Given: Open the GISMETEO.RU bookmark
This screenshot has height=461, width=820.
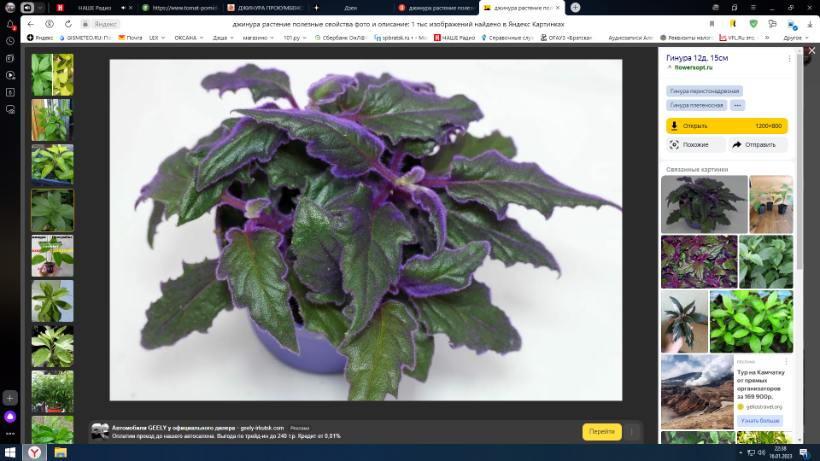Looking at the screenshot, I should [x=85, y=38].
